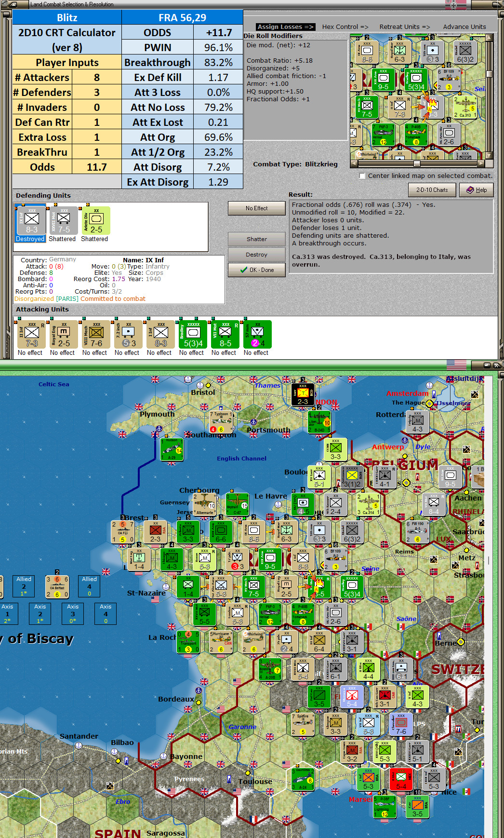Click mini map scroll left arrow

354,163
